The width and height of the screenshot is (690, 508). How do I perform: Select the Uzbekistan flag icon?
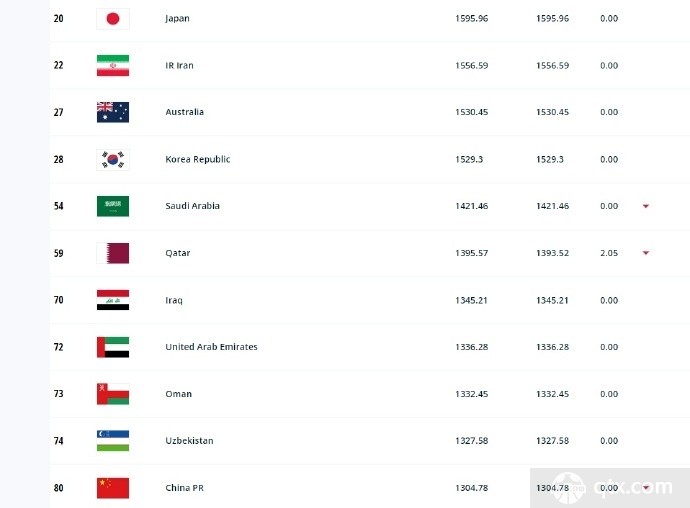113,441
